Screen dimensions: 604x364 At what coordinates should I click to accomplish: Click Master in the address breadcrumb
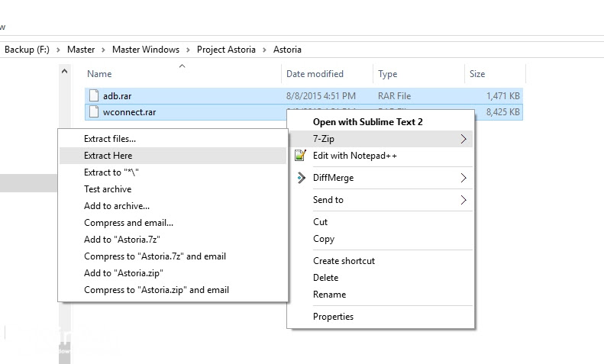[81, 50]
